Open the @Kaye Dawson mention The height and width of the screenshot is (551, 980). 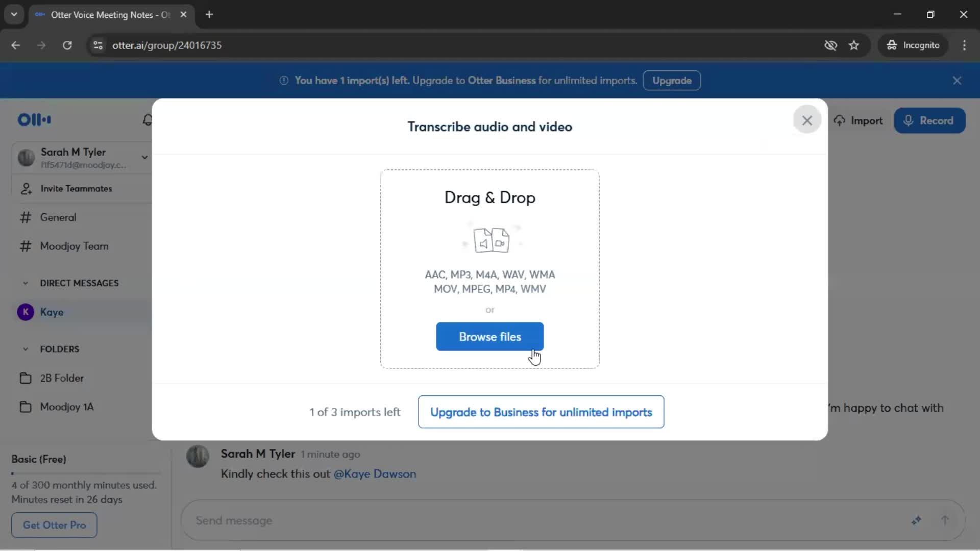(375, 474)
